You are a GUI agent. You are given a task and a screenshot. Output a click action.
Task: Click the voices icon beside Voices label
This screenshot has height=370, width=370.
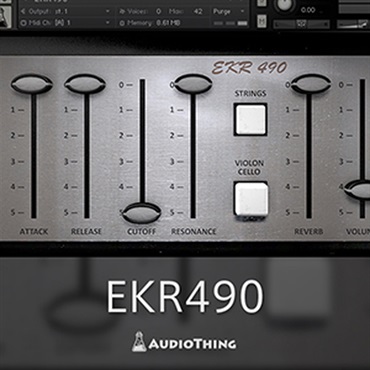[x=122, y=11]
